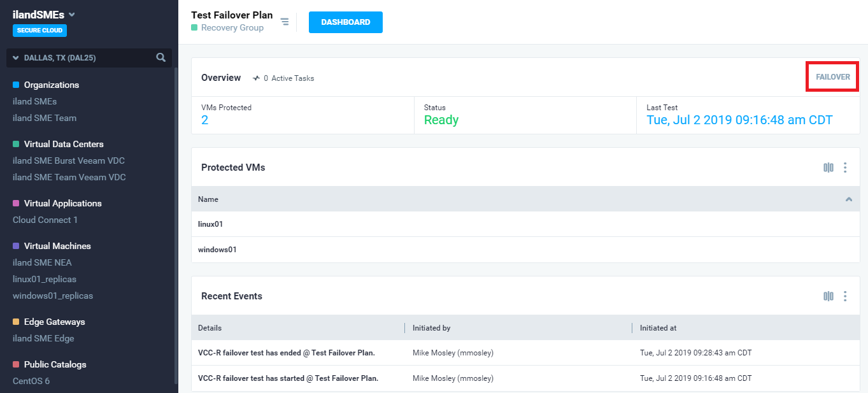Click the Active Tasks activity icon
The image size is (868, 393).
256,78
